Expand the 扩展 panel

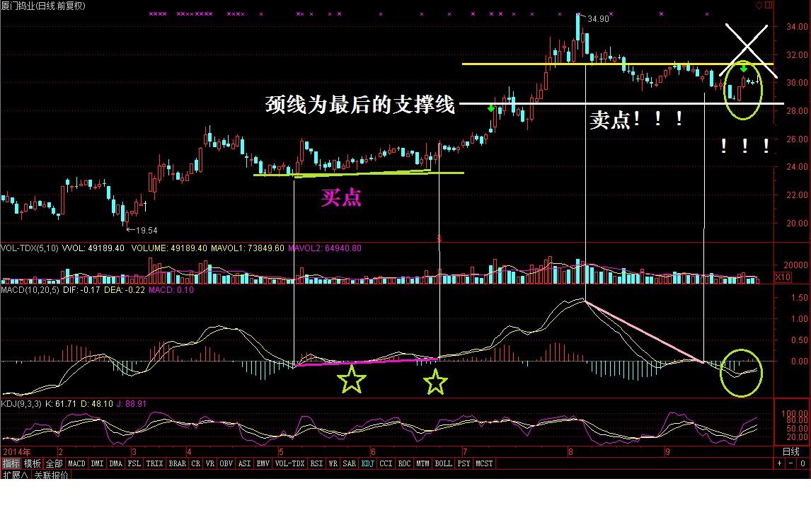(x=16, y=475)
